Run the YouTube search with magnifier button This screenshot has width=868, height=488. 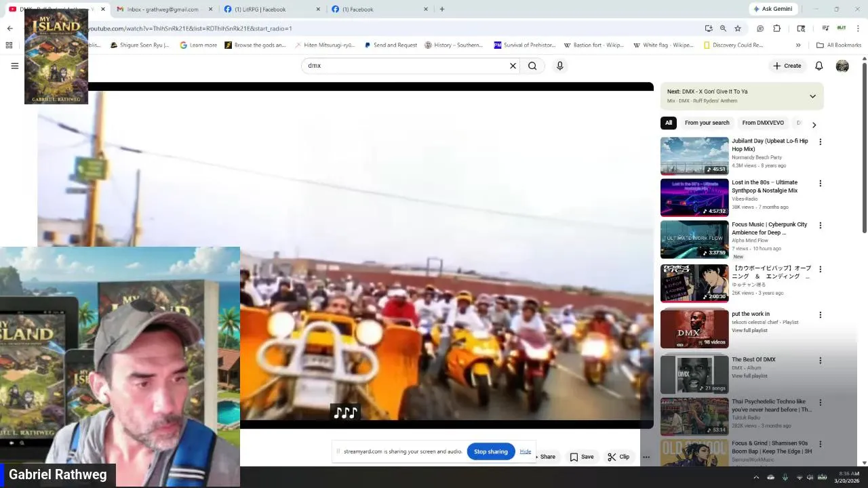[x=532, y=66]
